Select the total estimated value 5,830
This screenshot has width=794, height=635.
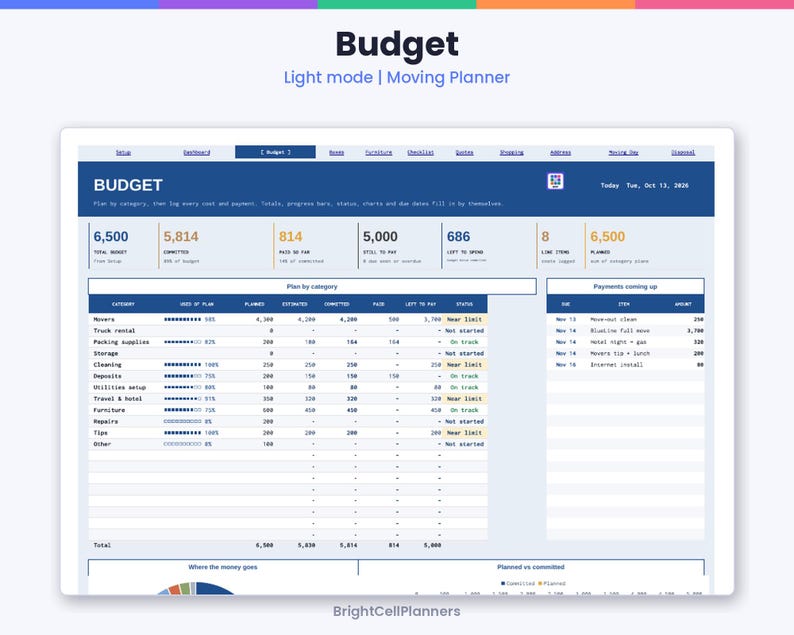coord(306,545)
